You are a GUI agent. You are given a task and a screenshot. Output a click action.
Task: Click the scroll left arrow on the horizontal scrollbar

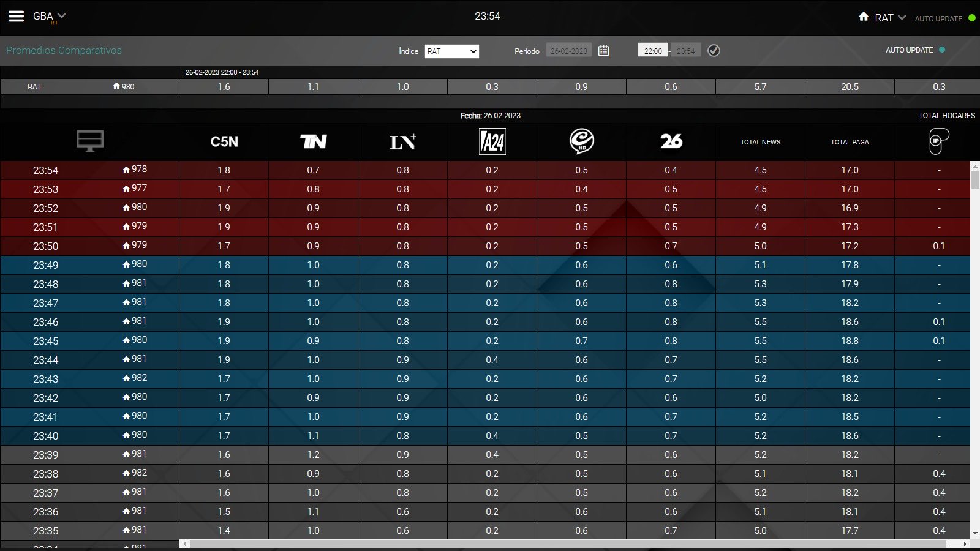186,544
